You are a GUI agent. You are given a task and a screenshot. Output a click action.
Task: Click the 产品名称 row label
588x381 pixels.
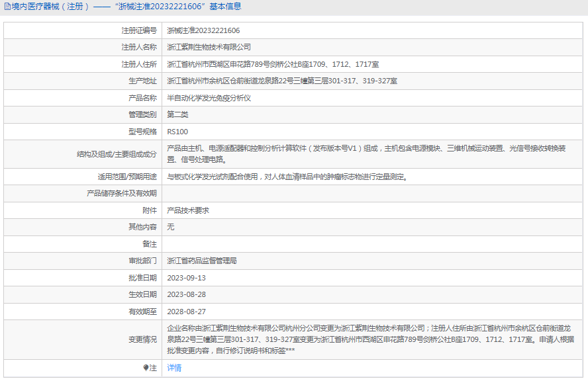click(142, 98)
